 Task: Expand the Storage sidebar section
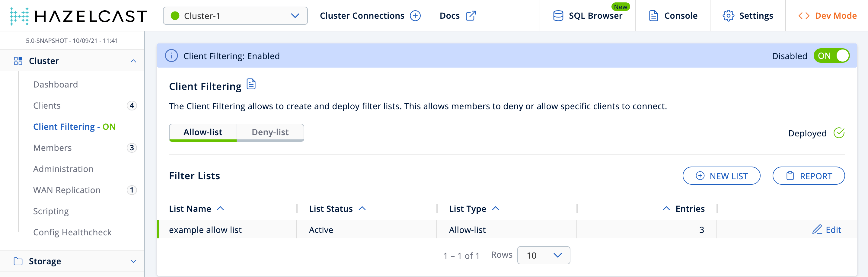pos(133,262)
